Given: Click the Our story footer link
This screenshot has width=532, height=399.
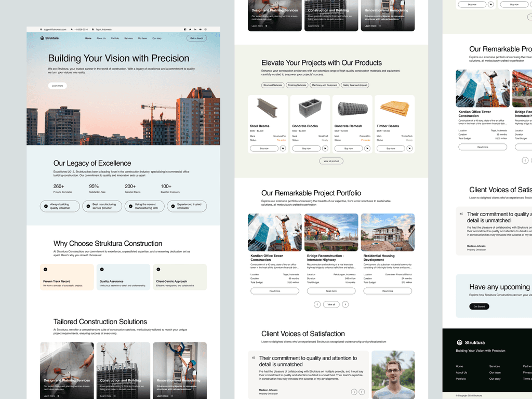Looking at the screenshot, I should point(495,379).
